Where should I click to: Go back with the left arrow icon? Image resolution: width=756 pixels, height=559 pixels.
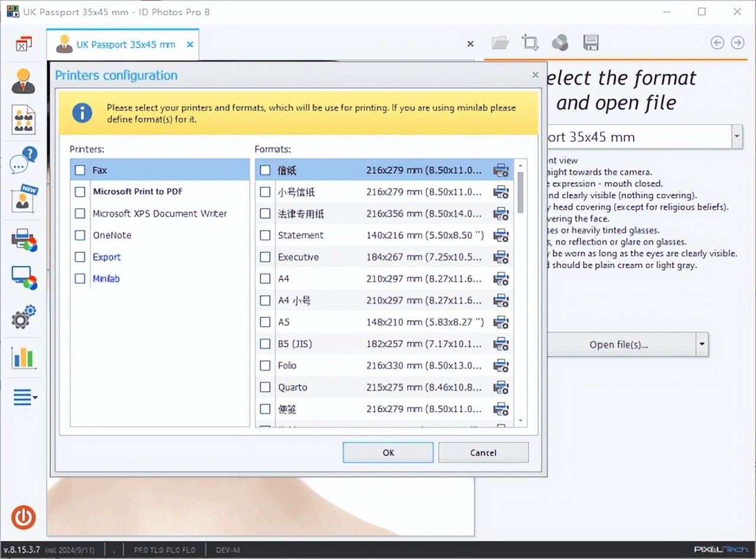coord(718,43)
